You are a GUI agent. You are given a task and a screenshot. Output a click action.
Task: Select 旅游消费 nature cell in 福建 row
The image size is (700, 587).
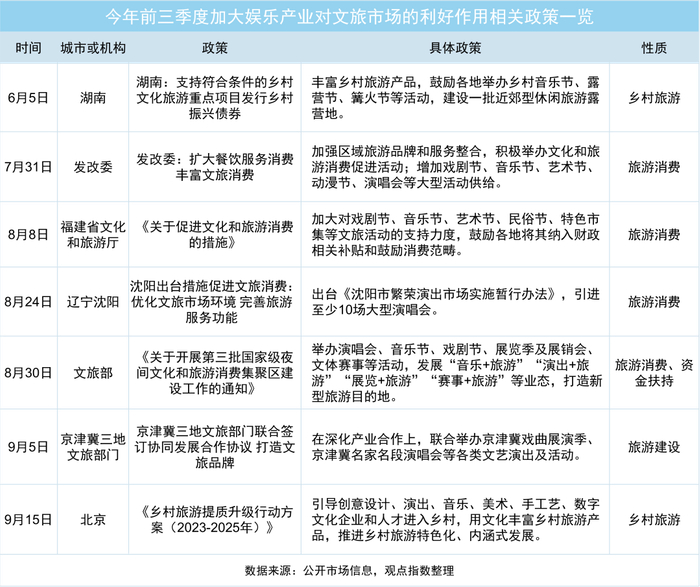pos(654,234)
